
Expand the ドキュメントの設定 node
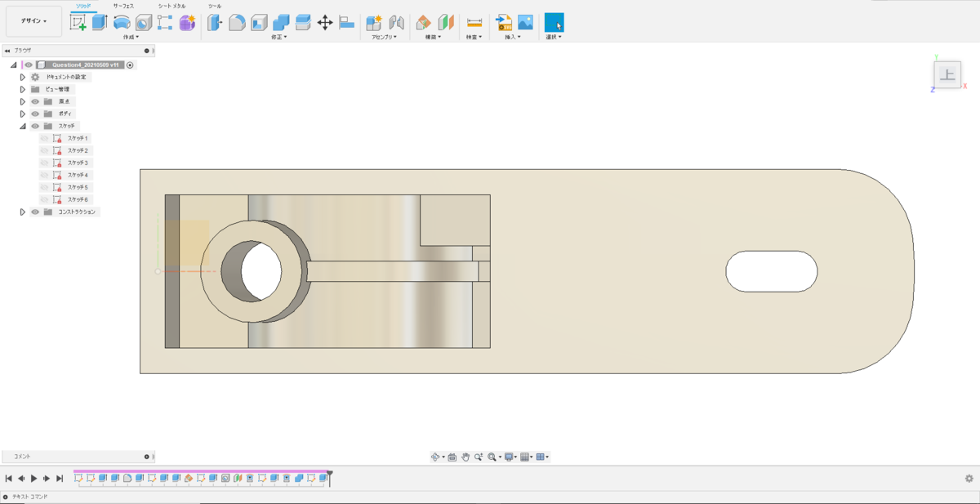[x=23, y=77]
